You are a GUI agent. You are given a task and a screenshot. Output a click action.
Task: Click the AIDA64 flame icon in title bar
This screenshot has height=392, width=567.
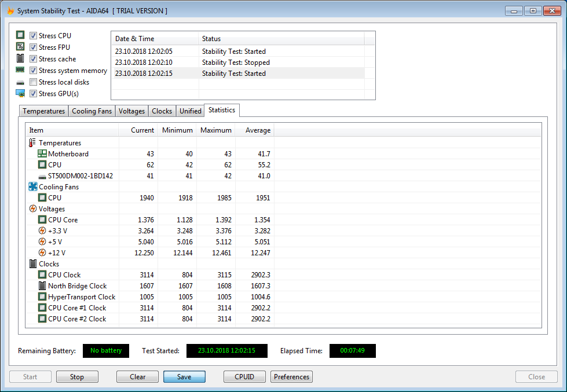tap(10, 11)
